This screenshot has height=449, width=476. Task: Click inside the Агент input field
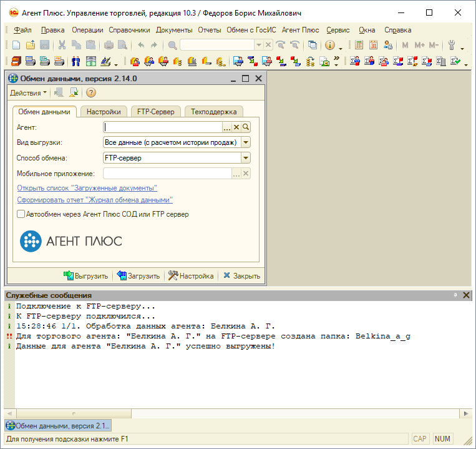pyautogui.click(x=163, y=127)
